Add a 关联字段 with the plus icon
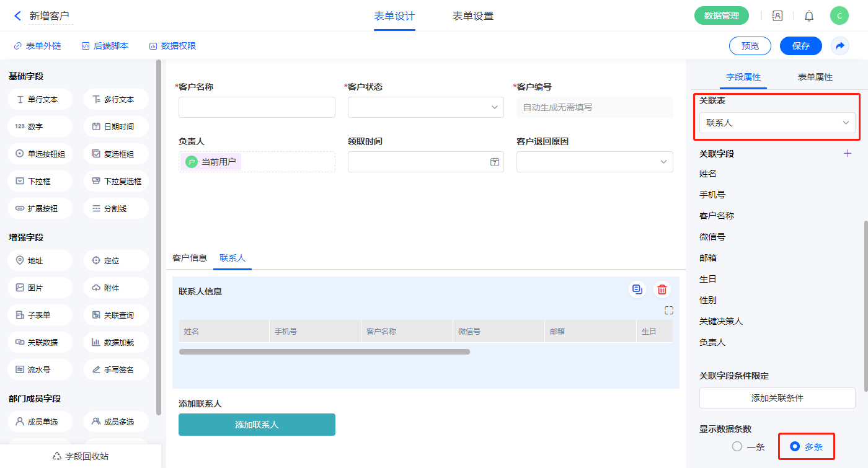Screen dimensions: 868x468 point(848,154)
